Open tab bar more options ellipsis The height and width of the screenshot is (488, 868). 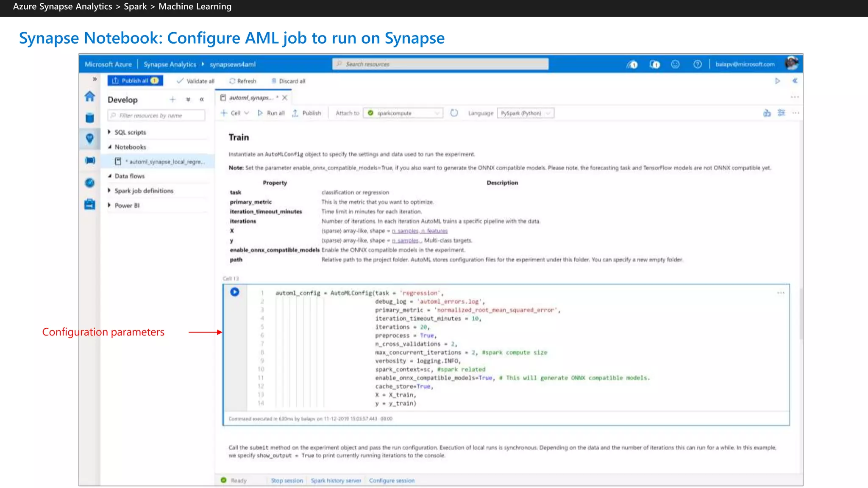(x=795, y=97)
